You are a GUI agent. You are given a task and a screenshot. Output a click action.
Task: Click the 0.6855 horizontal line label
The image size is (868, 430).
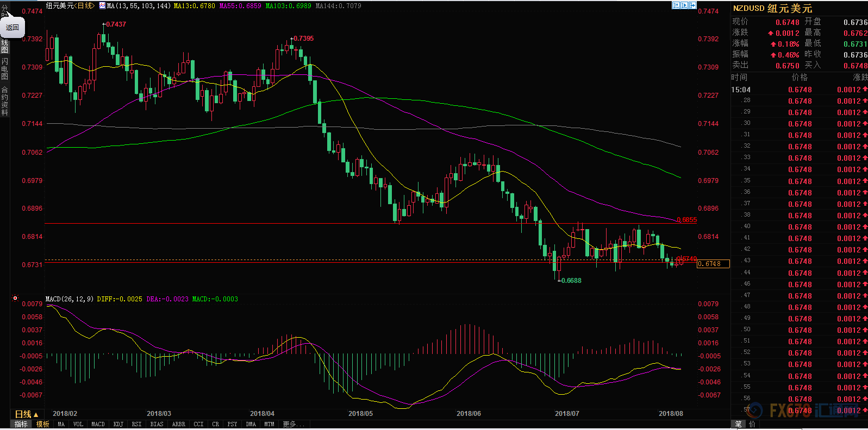(687, 220)
